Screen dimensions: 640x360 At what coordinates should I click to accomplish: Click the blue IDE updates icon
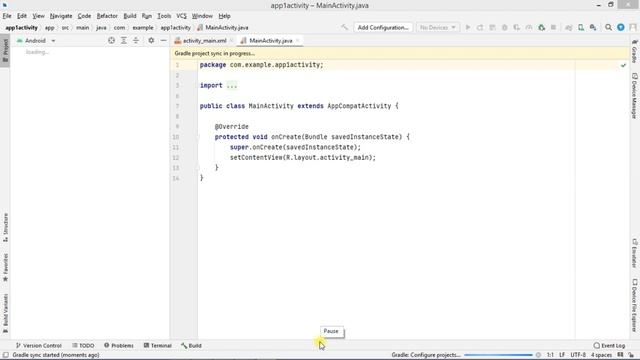[621, 27]
